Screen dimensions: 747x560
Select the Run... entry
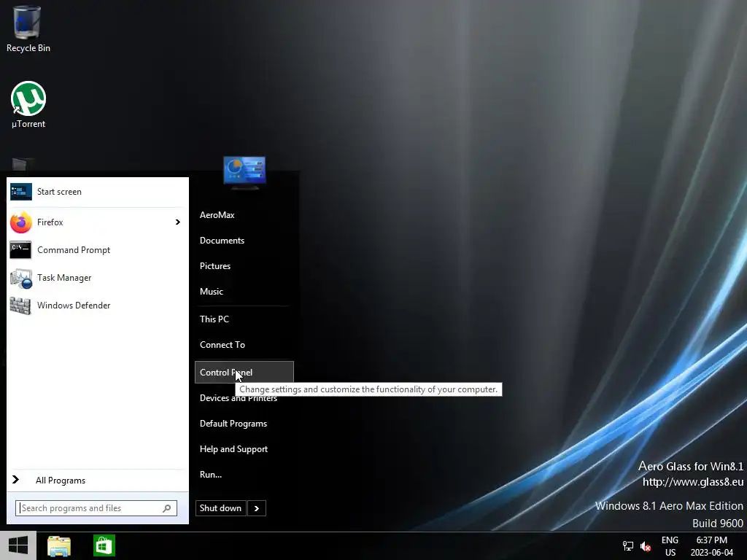click(x=211, y=475)
